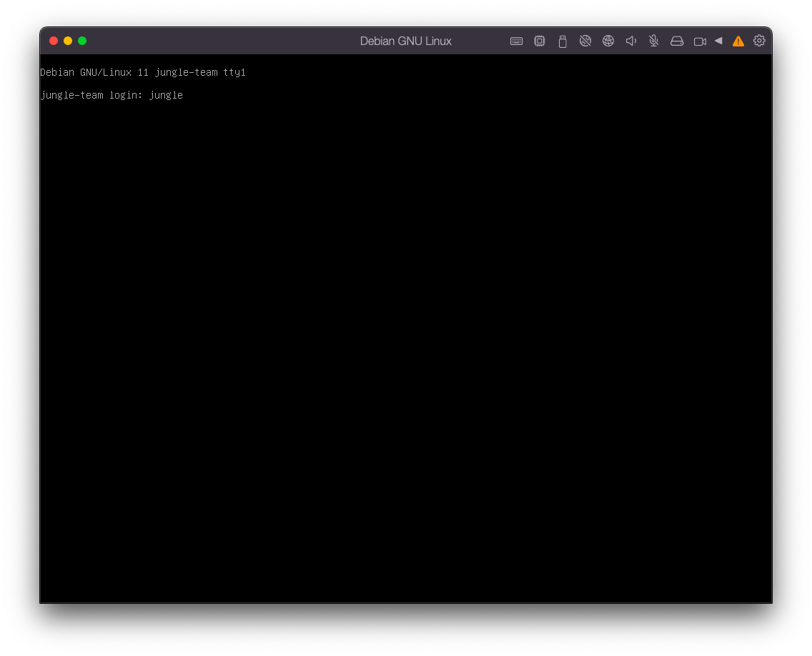Open the keyboard menu in the toolbar
The width and height of the screenshot is (812, 656).
516,41
